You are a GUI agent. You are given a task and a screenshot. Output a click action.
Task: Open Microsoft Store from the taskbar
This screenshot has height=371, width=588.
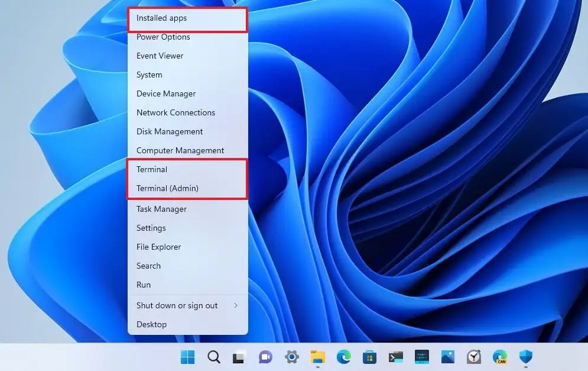(x=370, y=357)
